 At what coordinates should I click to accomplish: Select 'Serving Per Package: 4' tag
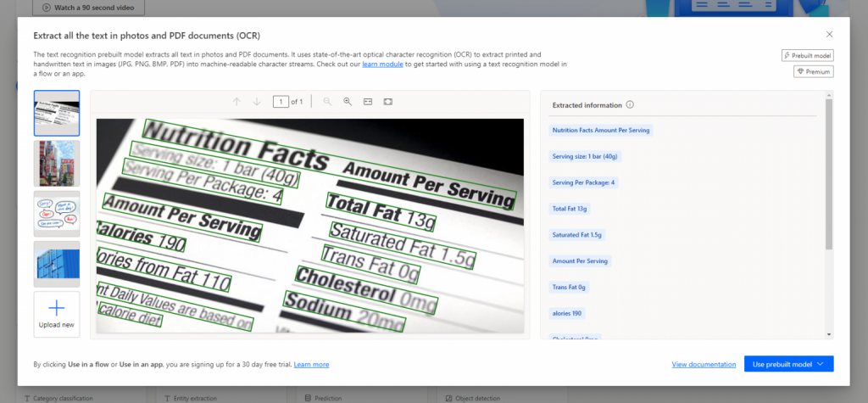coord(583,182)
